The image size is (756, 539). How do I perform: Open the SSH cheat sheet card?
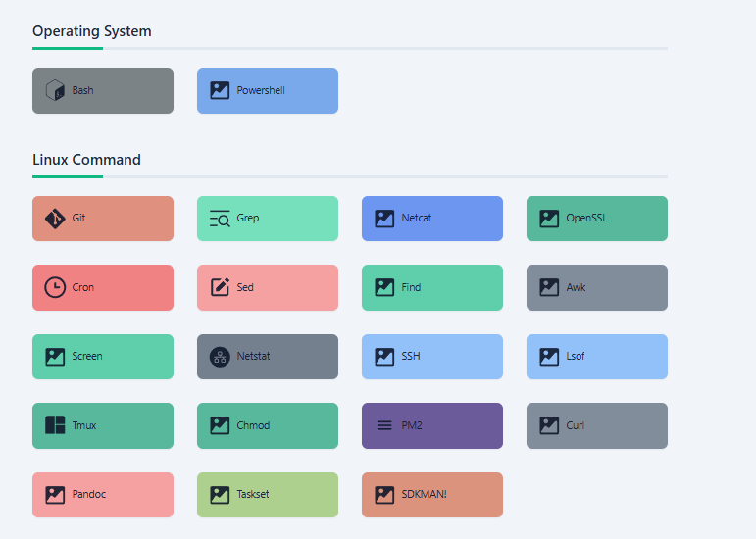coord(432,357)
